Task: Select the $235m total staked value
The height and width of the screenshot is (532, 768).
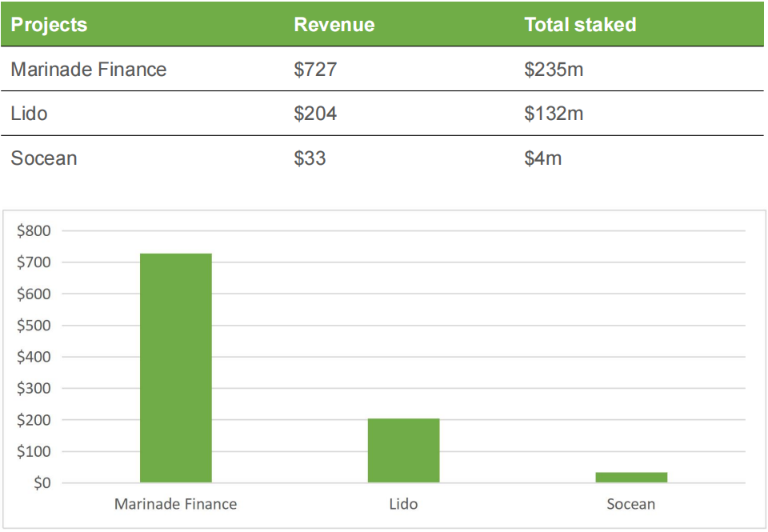Action: coord(554,69)
